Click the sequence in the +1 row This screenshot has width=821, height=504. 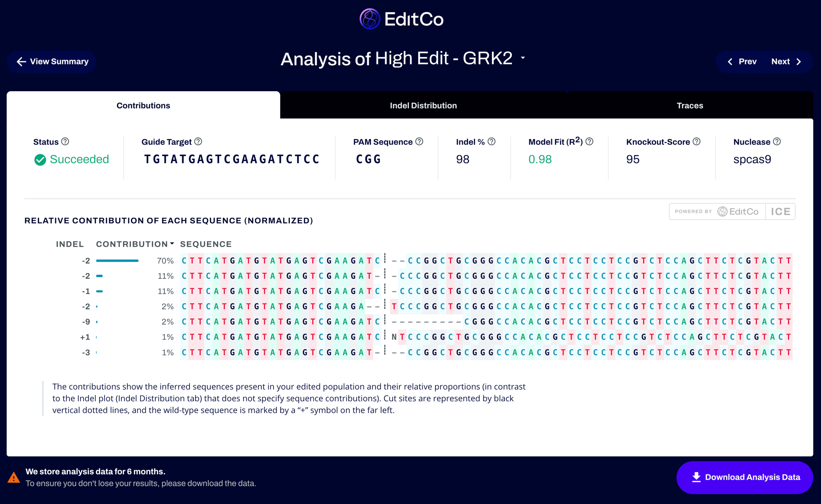(486, 337)
